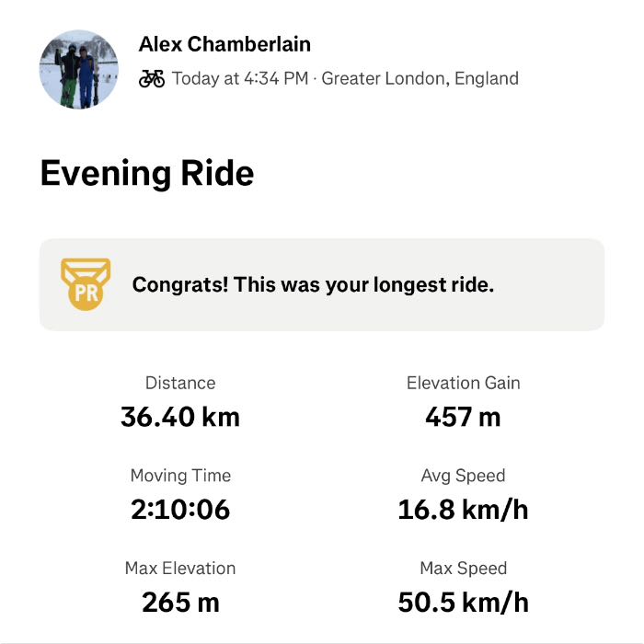Click the Distance stat label
The width and height of the screenshot is (644, 644).
pyautogui.click(x=180, y=383)
